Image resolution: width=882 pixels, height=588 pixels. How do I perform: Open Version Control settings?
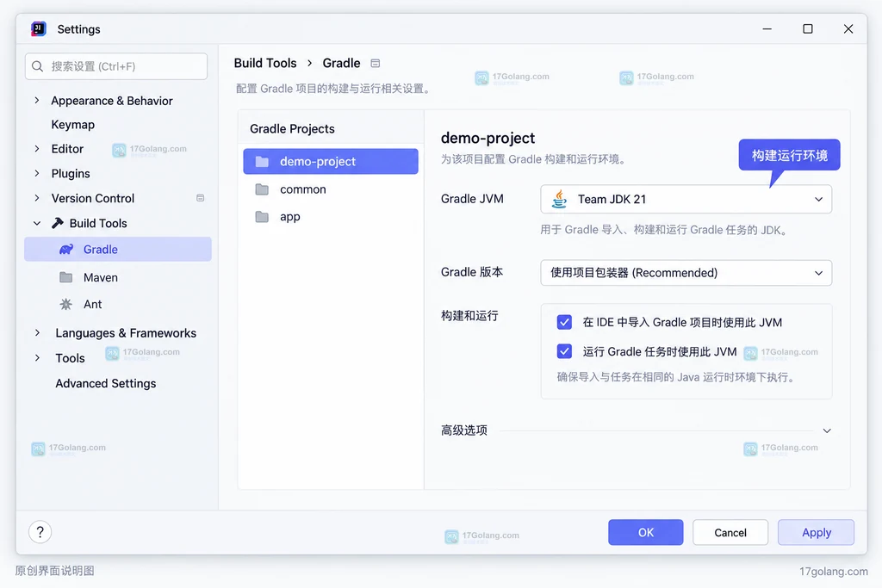pyautogui.click(x=93, y=198)
